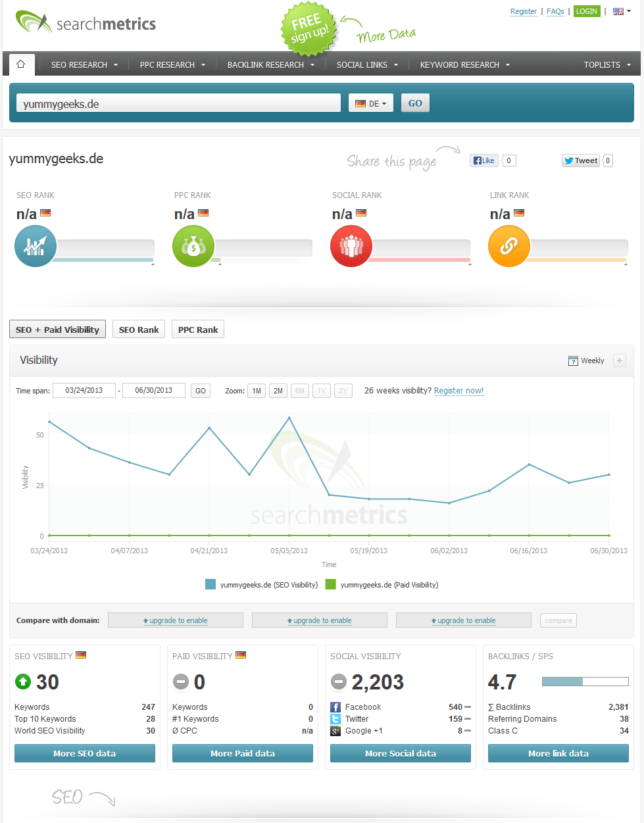Expand the Backlink Research menu
The width and height of the screenshot is (644, 823).
[271, 64]
